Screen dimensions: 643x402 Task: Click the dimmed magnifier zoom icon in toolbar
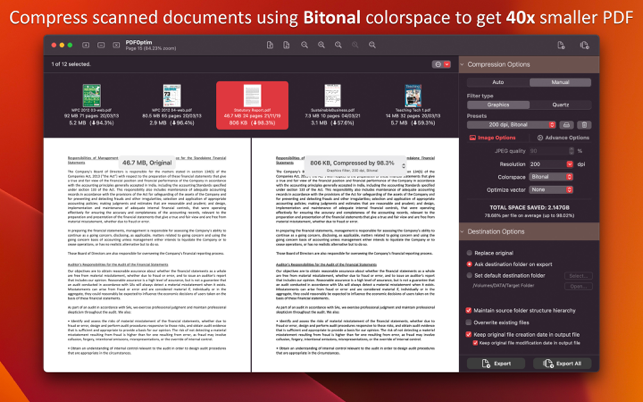click(x=355, y=45)
